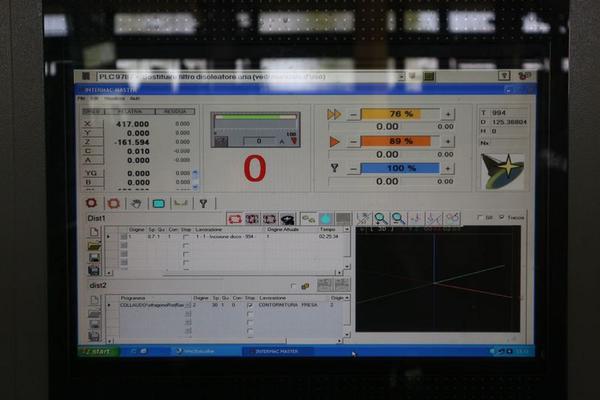Decrease spindle override with minus at 100 %

click(x=353, y=168)
